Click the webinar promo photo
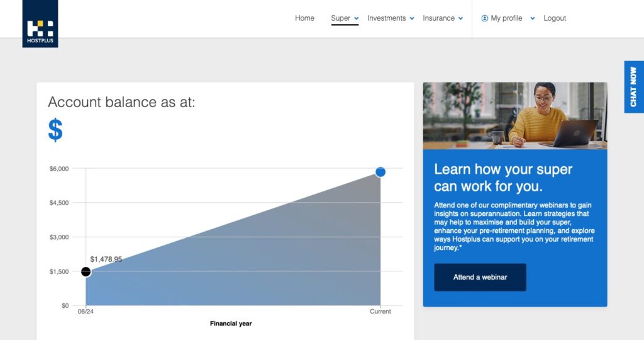 pos(515,115)
